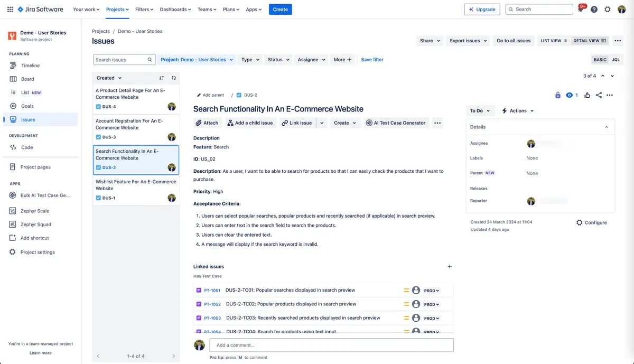634x364 pixels.
Task: Click the Add a comment field
Action: [331, 345]
